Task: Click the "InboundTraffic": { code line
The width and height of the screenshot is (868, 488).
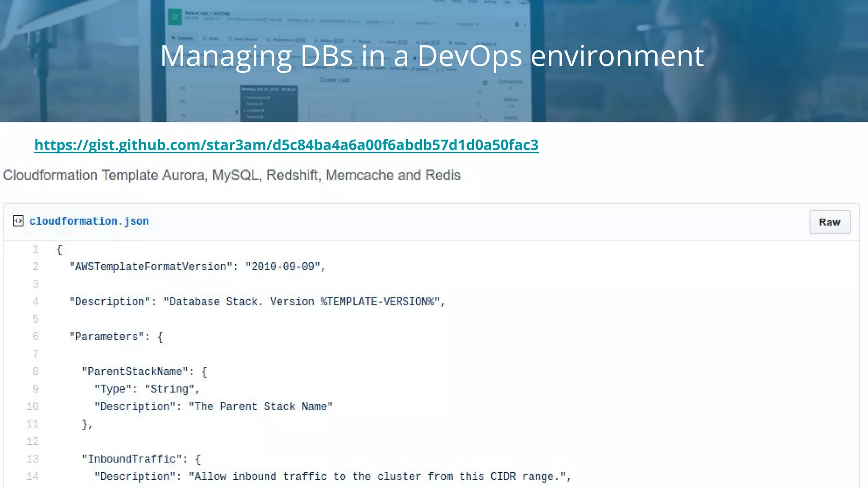Action: tap(142, 459)
